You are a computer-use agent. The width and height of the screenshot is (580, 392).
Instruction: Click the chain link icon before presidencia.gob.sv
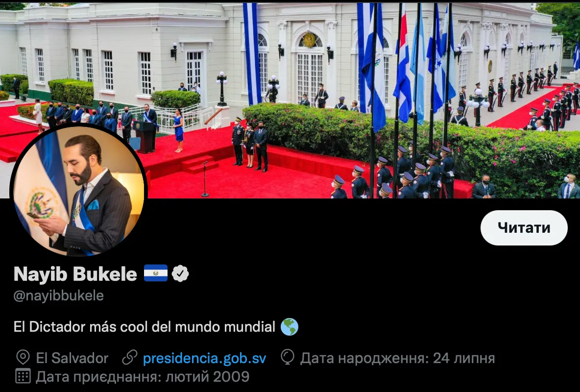pos(130,358)
